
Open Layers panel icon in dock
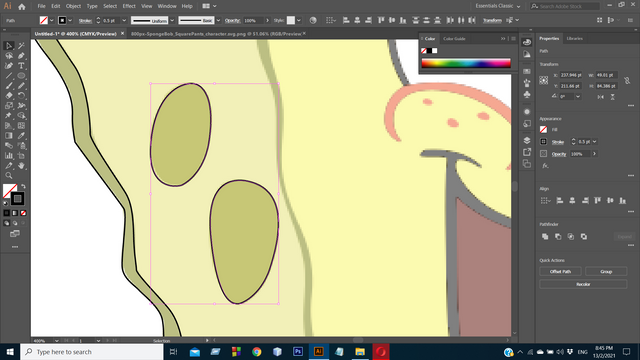coord(527,140)
